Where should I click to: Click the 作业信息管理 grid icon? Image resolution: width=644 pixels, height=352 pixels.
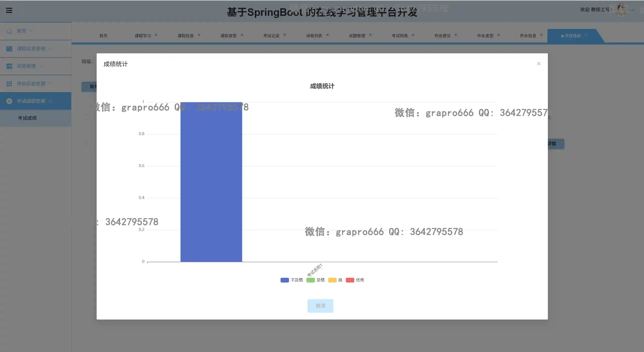[x=9, y=84]
